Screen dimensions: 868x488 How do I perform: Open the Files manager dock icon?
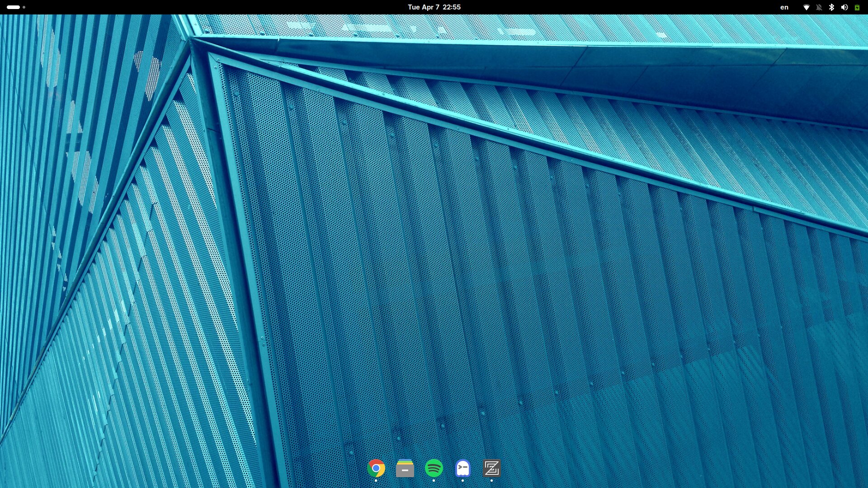click(x=405, y=468)
